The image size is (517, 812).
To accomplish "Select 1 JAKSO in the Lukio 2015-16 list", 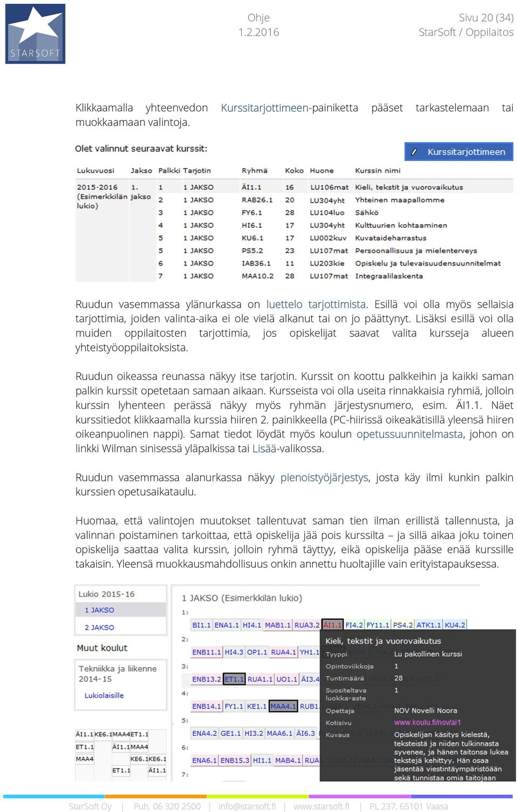I will click(99, 610).
